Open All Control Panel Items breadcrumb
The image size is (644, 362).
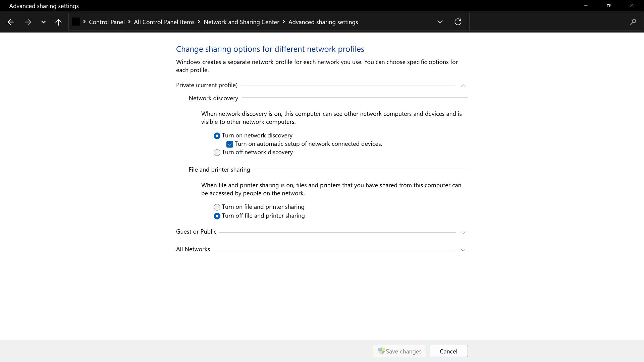tap(164, 22)
